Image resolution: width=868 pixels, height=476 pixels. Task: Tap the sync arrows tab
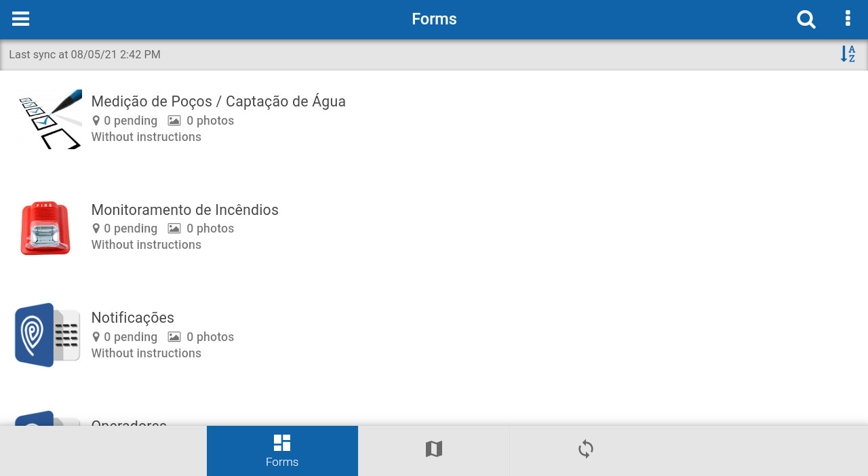(586, 451)
